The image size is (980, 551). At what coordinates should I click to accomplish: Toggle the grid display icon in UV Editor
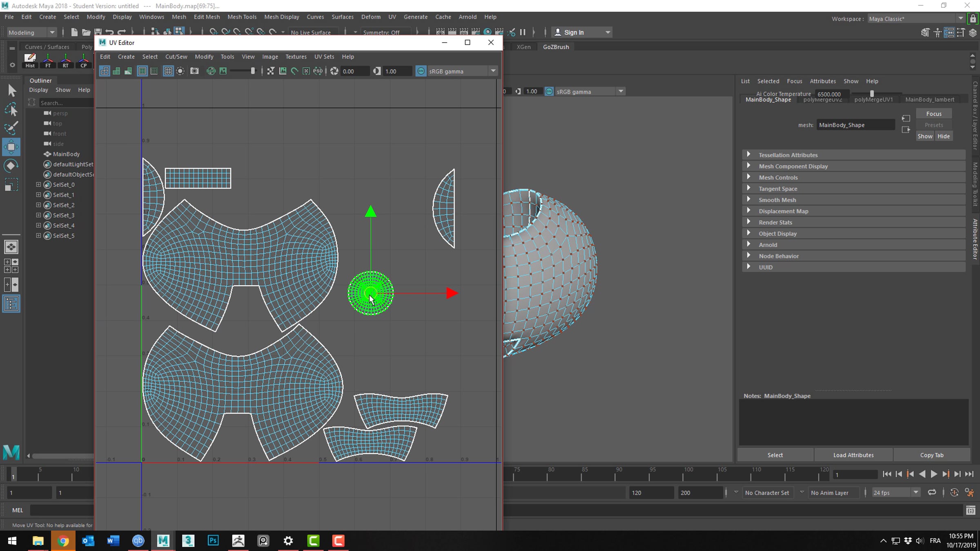tap(168, 71)
